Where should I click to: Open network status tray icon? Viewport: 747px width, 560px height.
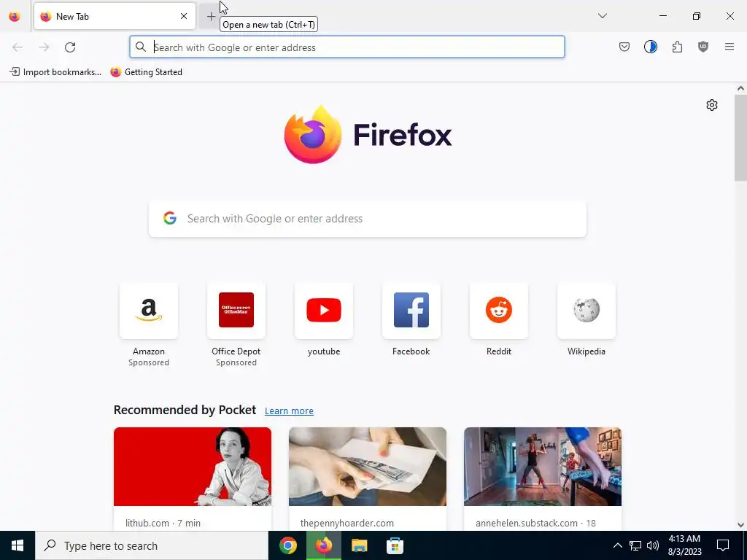[x=635, y=545]
